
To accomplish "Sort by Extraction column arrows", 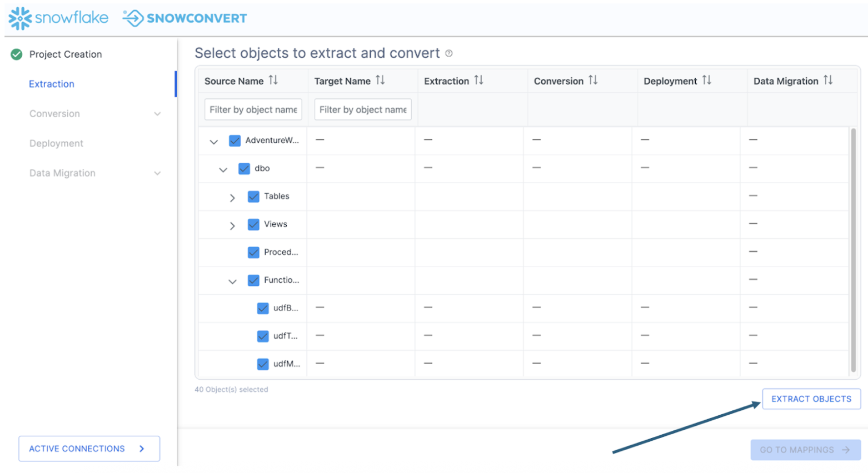I will click(x=478, y=80).
